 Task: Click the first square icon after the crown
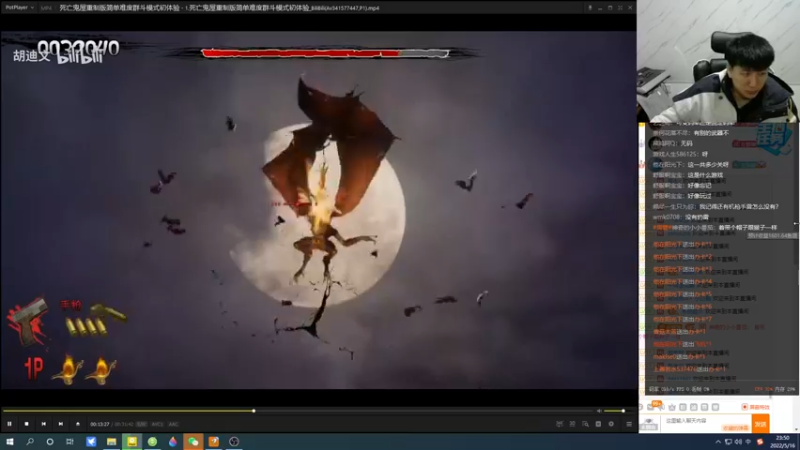click(x=683, y=407)
